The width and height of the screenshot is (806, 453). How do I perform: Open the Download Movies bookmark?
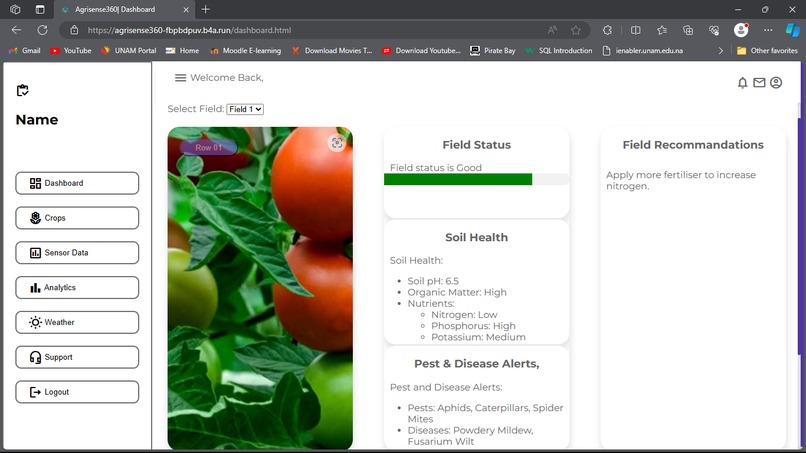coord(332,50)
